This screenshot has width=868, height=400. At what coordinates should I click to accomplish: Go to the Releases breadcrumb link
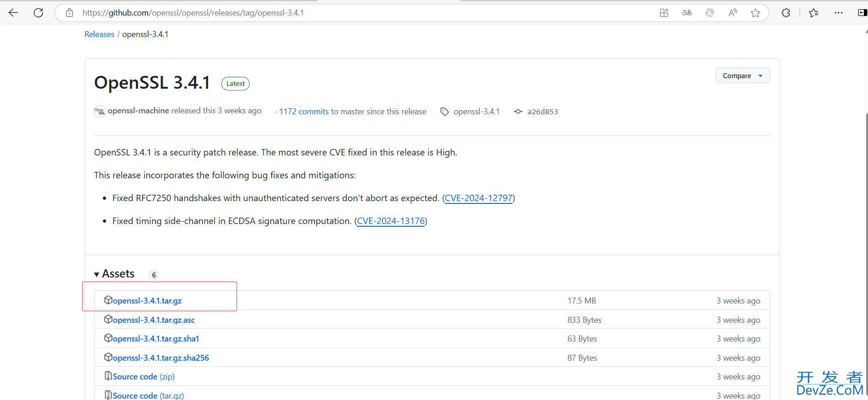tap(99, 34)
